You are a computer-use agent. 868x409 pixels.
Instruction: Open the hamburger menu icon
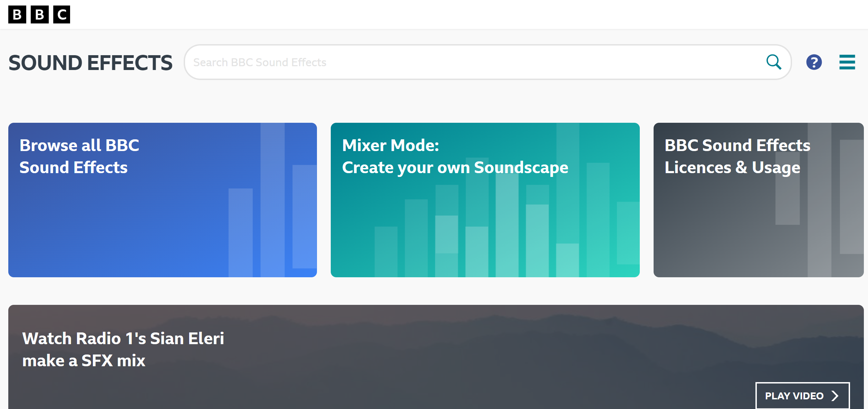click(847, 62)
